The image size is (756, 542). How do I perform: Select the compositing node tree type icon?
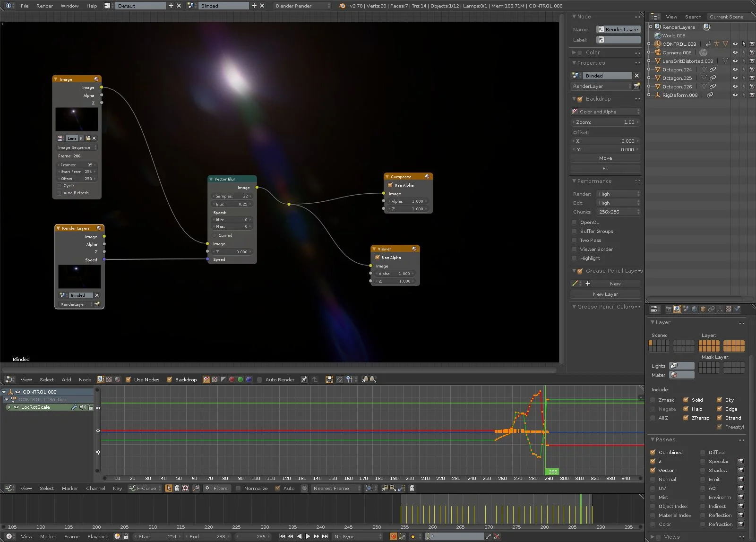click(x=101, y=379)
